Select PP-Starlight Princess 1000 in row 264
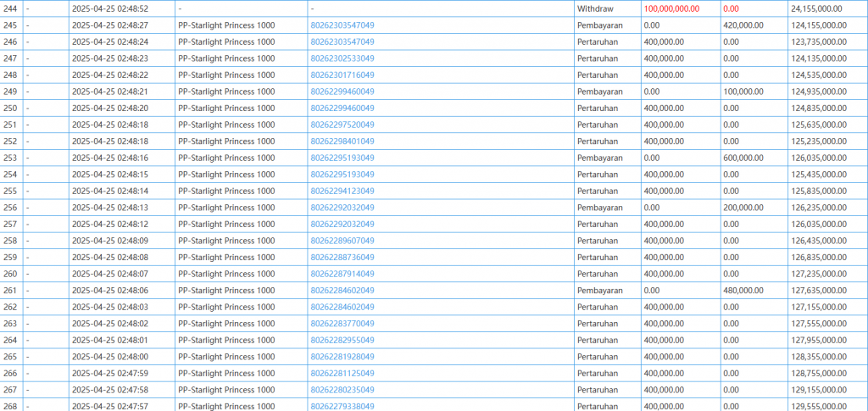This screenshot has width=868, height=411. pyautogui.click(x=226, y=341)
